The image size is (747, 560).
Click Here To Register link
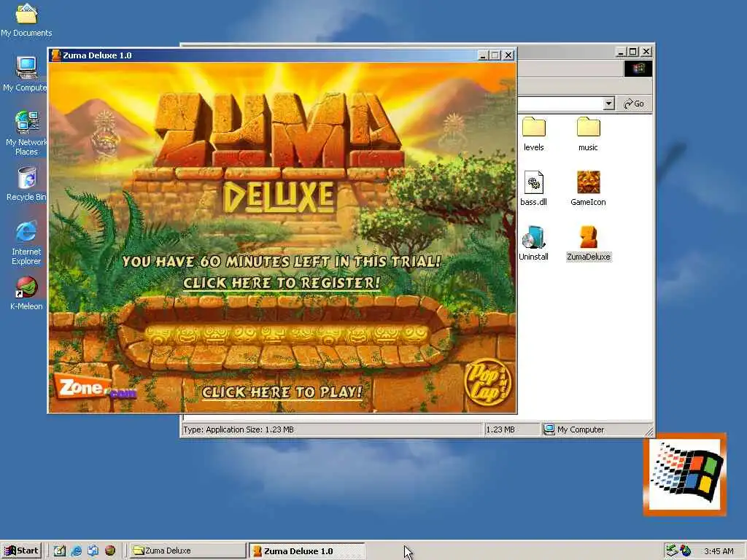pyautogui.click(x=282, y=283)
